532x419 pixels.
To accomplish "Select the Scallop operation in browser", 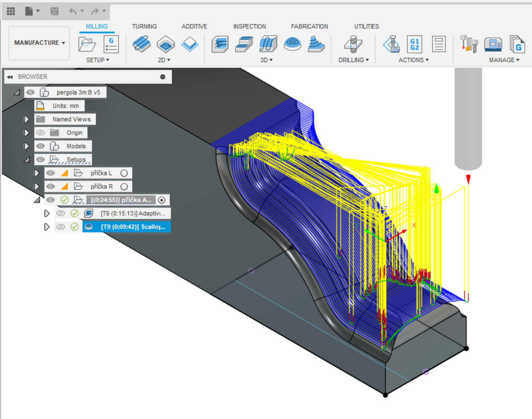I will tap(132, 227).
